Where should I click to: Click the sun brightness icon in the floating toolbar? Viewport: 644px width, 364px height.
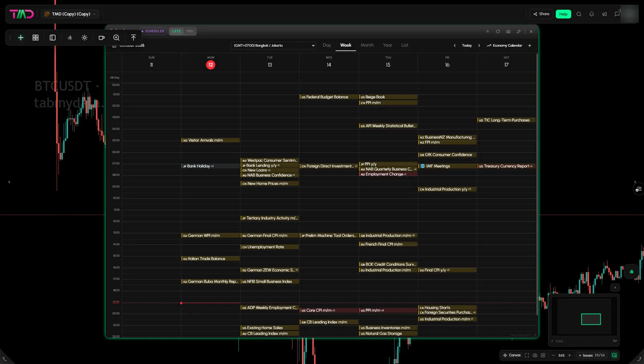[x=85, y=37]
